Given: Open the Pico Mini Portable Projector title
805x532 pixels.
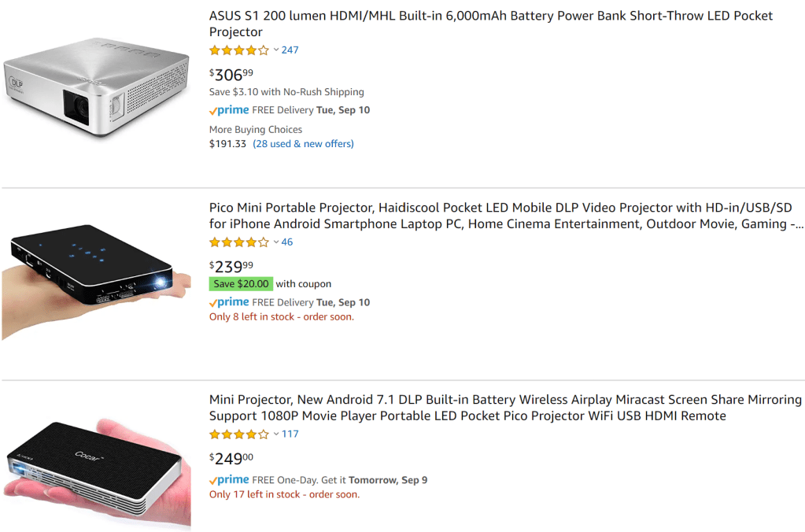Looking at the screenshot, I should (500, 216).
